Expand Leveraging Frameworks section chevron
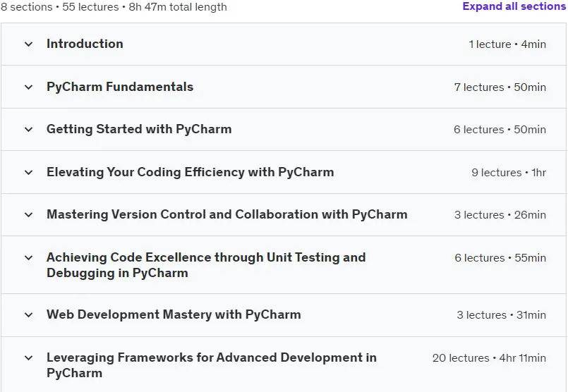 (x=29, y=358)
